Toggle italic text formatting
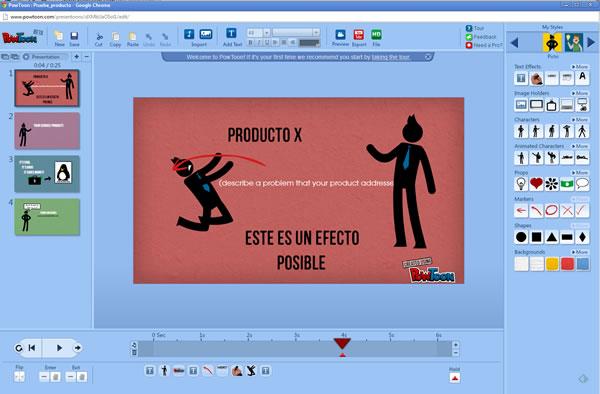This screenshot has height=394, width=600. click(259, 42)
